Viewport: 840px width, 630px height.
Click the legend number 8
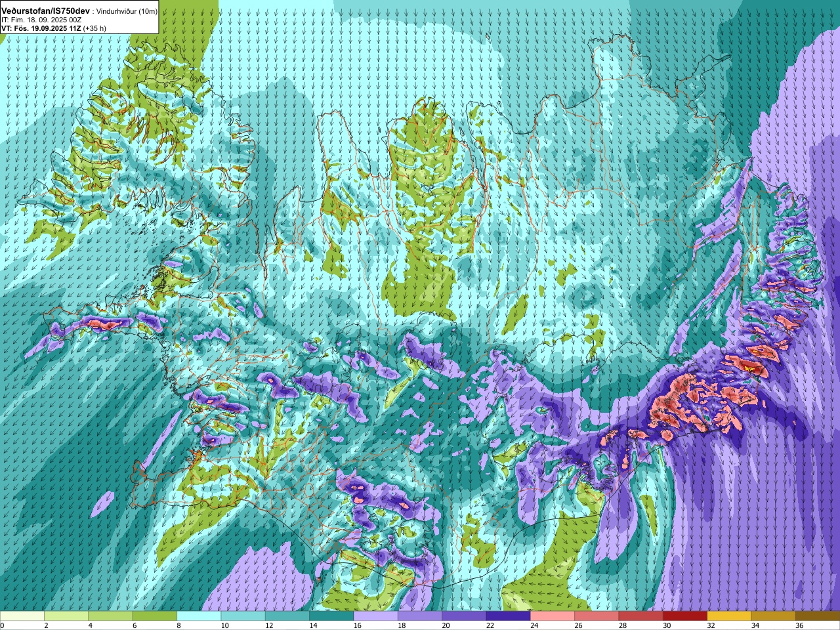[178, 626]
